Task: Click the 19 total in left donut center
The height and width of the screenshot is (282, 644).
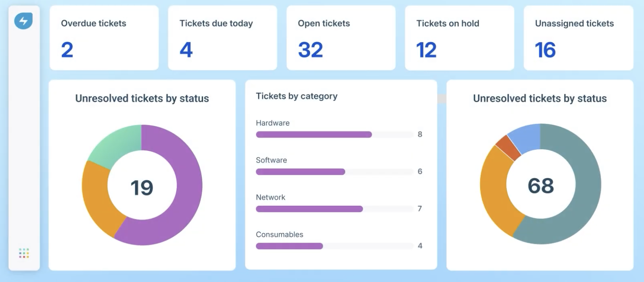Action: 142,187
